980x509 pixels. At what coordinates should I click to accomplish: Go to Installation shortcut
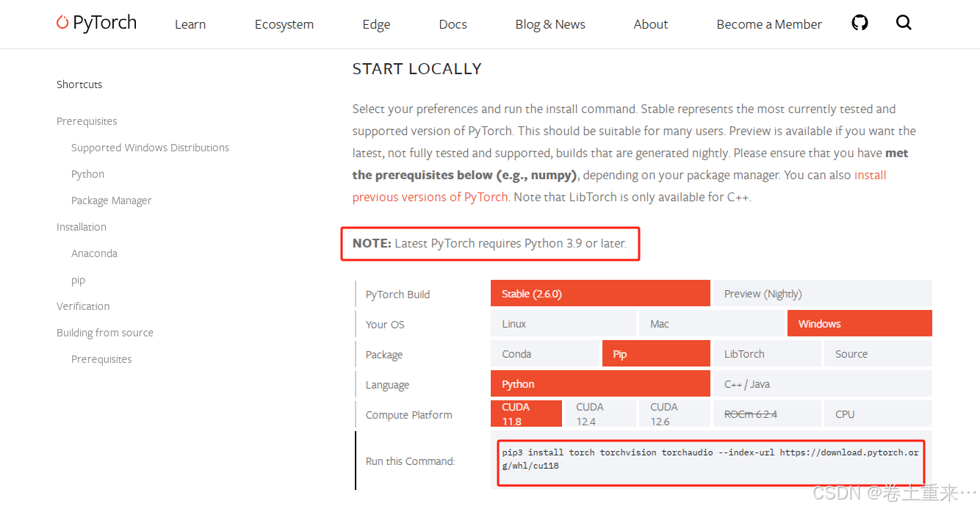coord(82,227)
